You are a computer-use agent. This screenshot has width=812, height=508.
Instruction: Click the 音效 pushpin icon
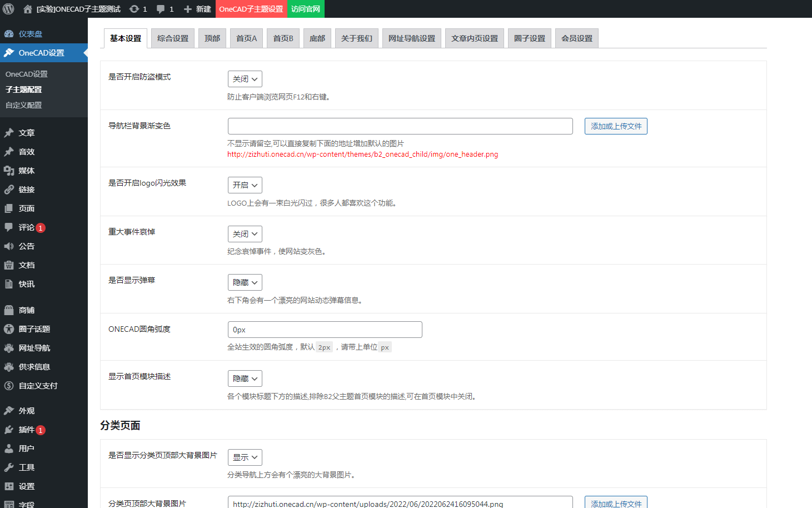coord(9,152)
